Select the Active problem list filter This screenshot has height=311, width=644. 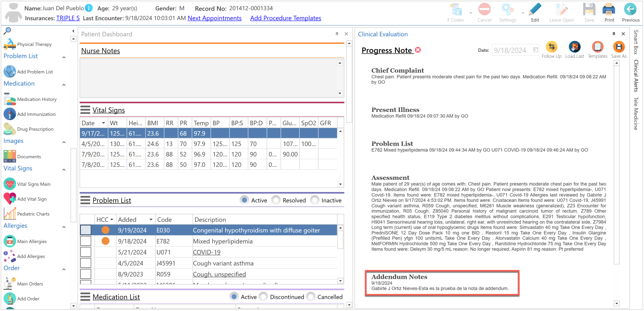point(245,200)
